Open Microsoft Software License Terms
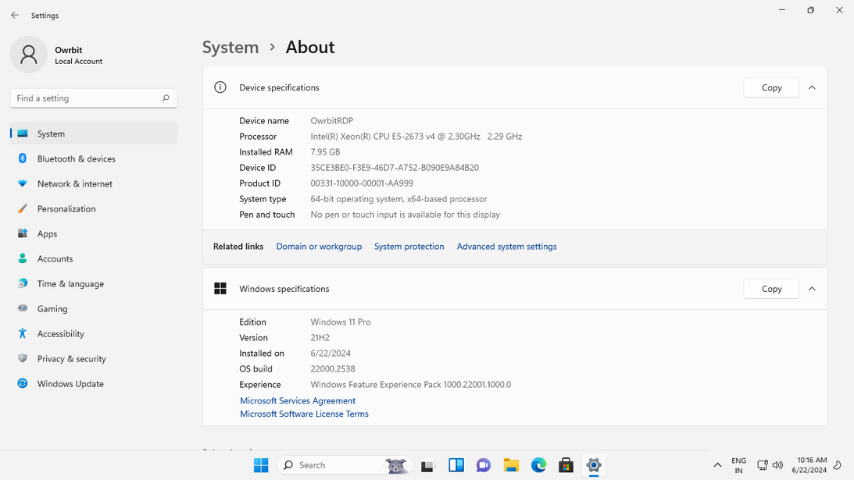This screenshot has width=854, height=480. click(x=304, y=414)
